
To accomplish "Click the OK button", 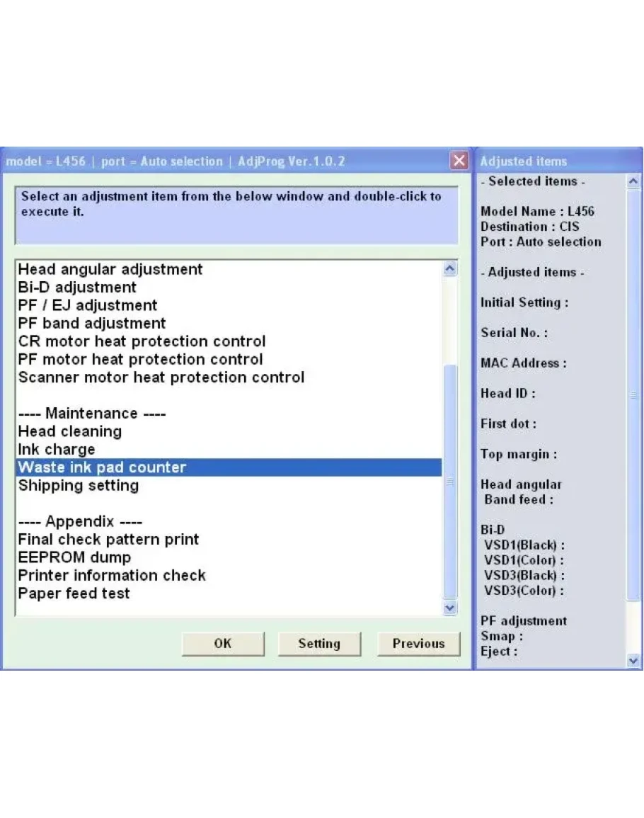I will point(223,643).
